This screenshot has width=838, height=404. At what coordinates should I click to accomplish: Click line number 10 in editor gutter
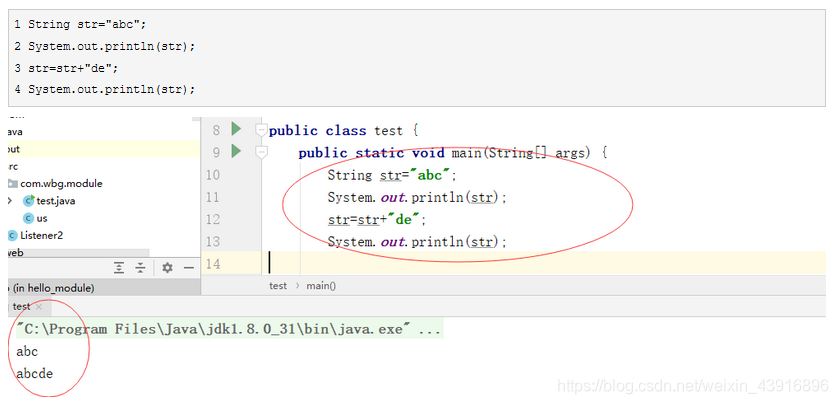tap(212, 175)
